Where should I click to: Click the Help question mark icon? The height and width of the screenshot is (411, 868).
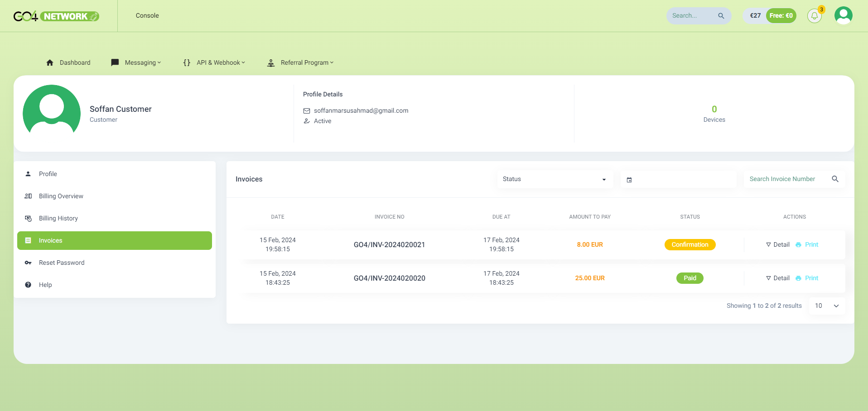(x=28, y=285)
